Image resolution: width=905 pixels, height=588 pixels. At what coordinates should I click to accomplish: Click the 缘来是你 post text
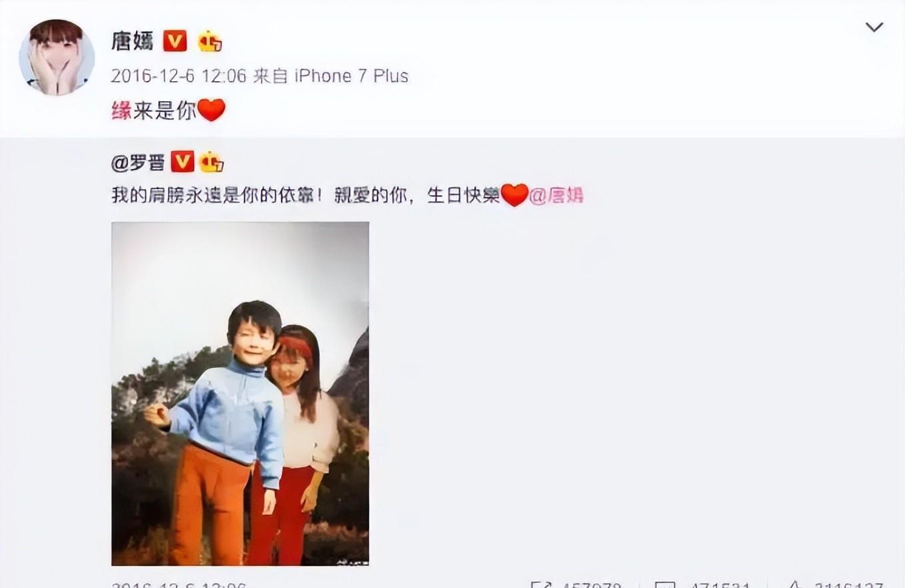154,111
